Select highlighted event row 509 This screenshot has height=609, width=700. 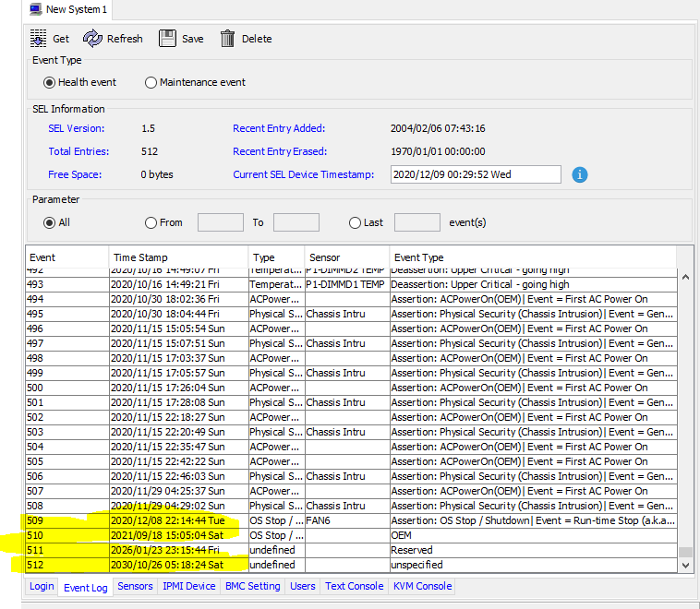[351, 520]
